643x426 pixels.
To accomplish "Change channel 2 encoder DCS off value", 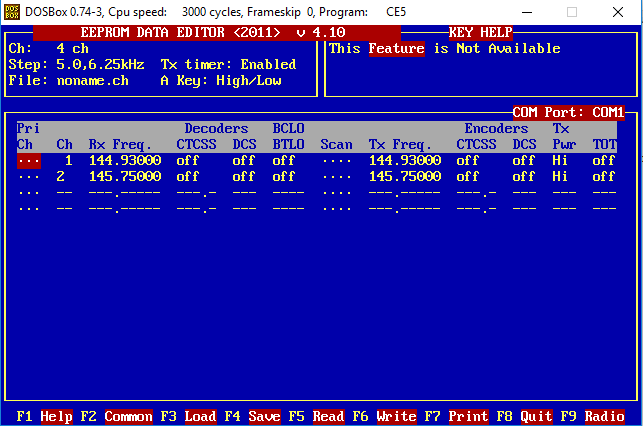I will 524,176.
